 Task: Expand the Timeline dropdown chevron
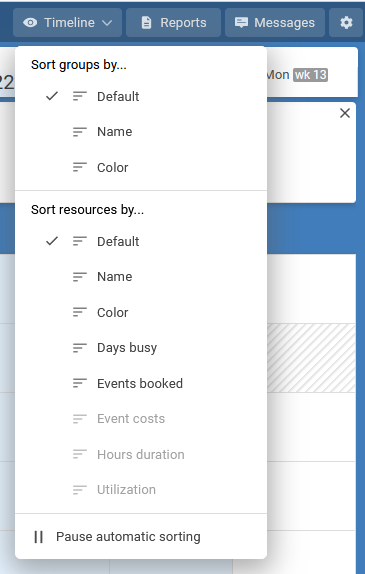107,23
